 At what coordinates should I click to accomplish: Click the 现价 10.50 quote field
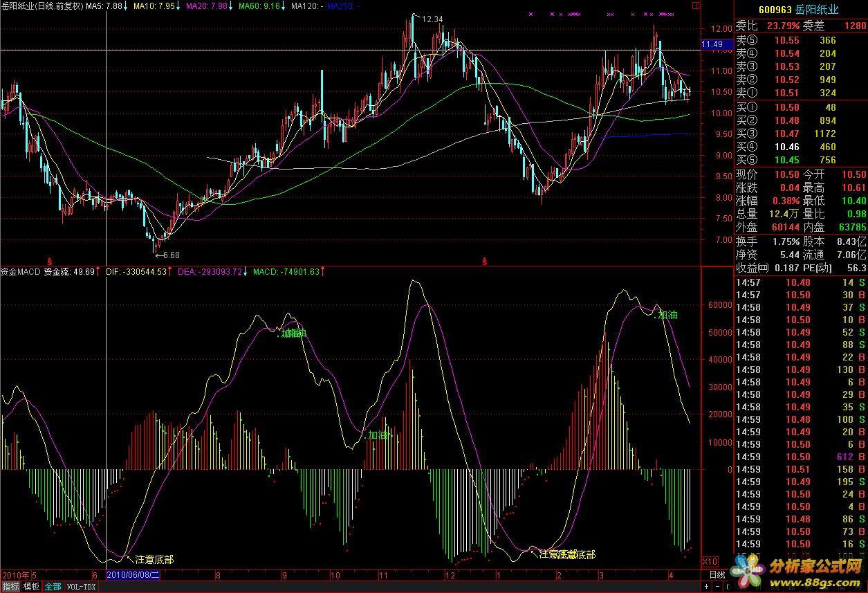click(768, 174)
